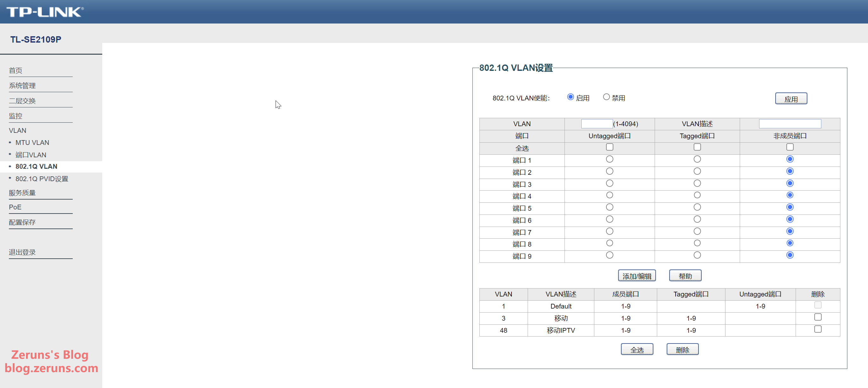Select 非成员端口 radio for 端口 5
The image size is (868, 388).
point(790,207)
